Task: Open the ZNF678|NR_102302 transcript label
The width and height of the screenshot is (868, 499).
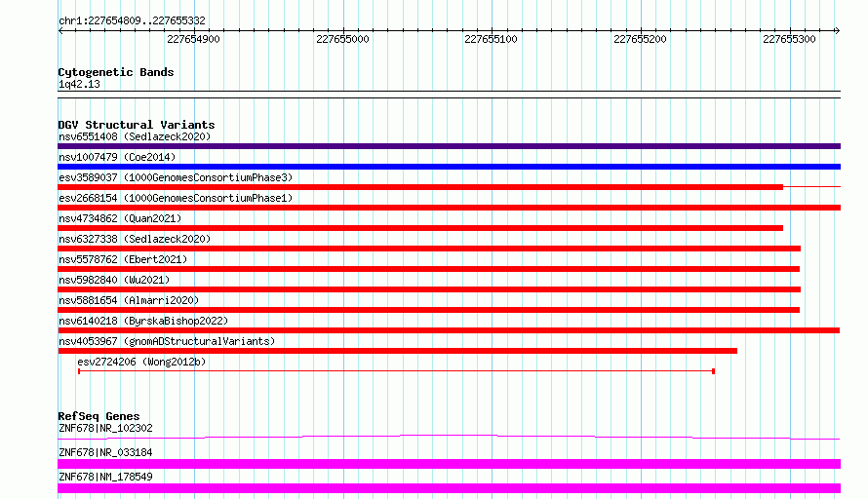Action: click(x=105, y=428)
